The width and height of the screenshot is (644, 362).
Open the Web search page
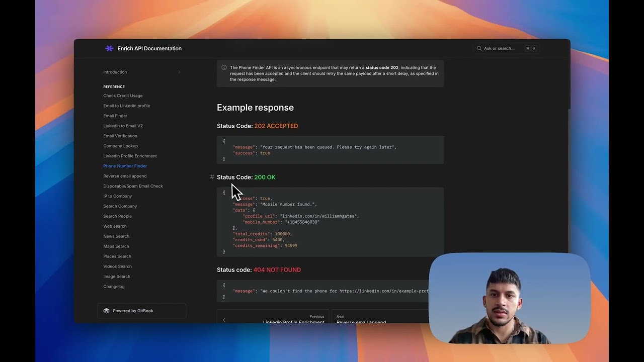[x=115, y=226]
